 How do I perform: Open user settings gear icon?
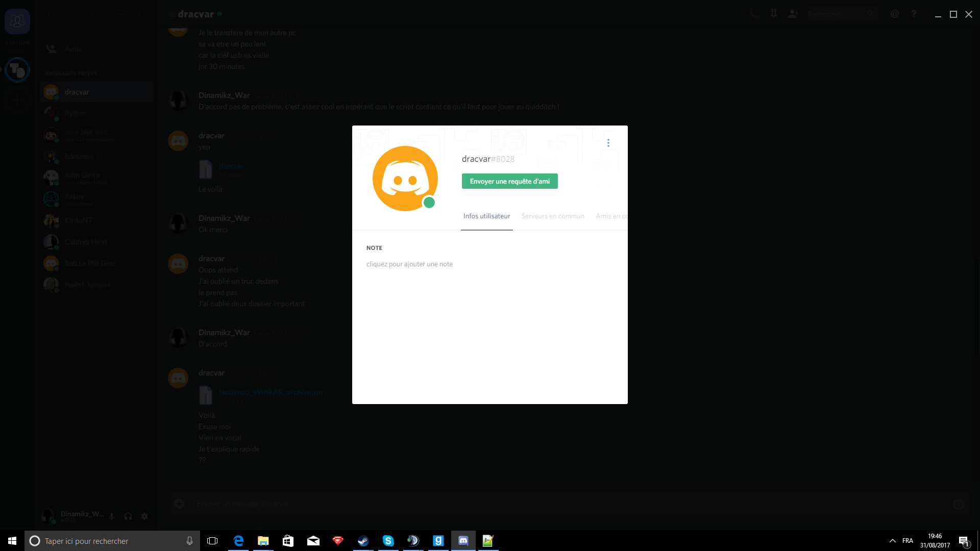pos(144,516)
